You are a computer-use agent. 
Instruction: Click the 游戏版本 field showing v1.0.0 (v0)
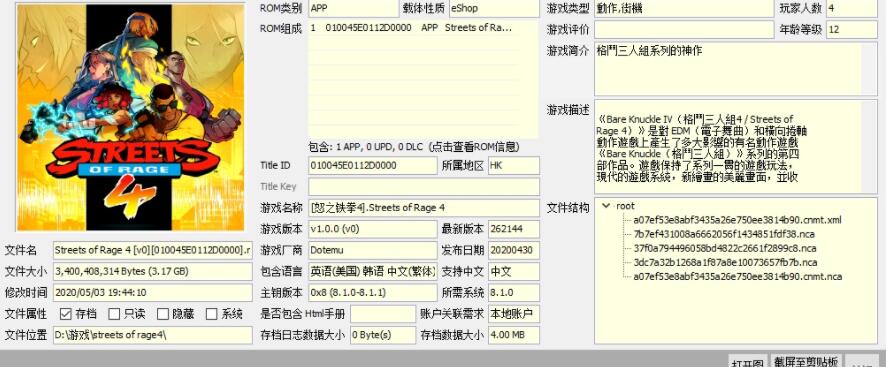tap(373, 229)
